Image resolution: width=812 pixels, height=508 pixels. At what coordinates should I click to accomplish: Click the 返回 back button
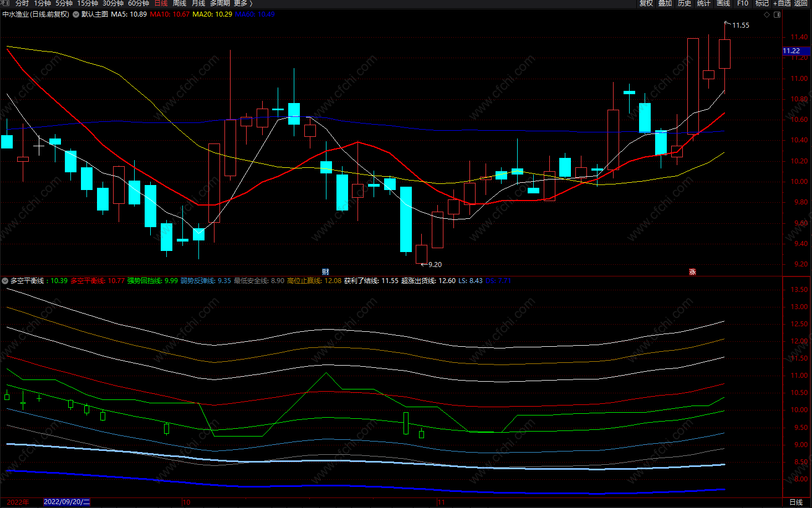point(801,3)
